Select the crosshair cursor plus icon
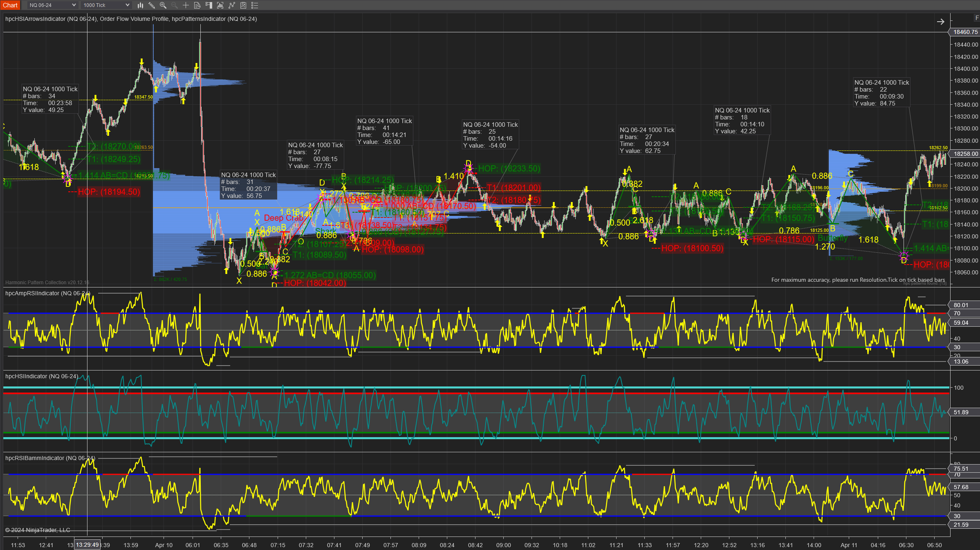This screenshot has height=550, width=980. 186,5
